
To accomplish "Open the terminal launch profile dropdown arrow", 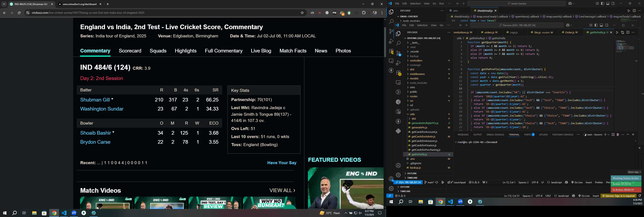I will pos(609,135).
